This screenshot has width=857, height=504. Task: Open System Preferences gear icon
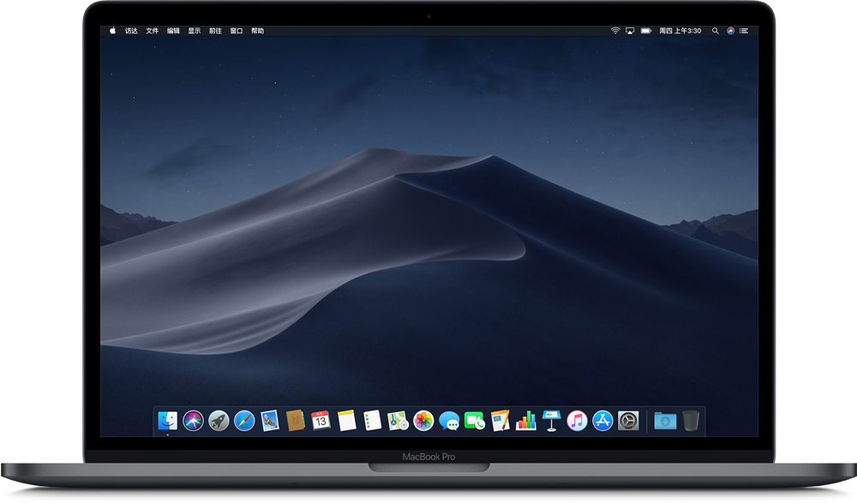click(628, 421)
